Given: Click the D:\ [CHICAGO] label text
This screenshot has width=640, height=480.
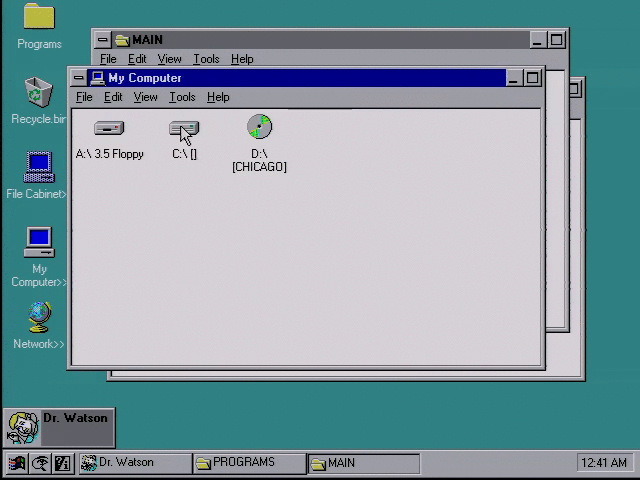Looking at the screenshot, I should pyautogui.click(x=259, y=160).
